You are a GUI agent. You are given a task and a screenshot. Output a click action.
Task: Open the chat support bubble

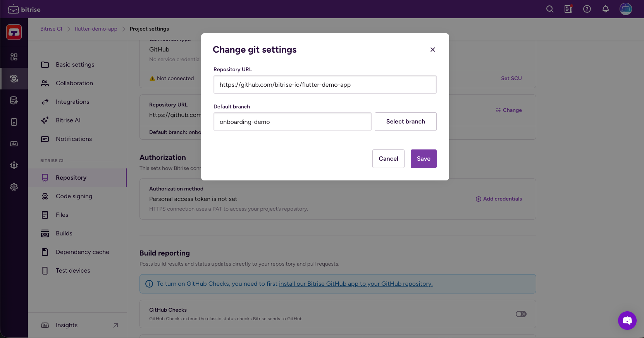point(627,321)
